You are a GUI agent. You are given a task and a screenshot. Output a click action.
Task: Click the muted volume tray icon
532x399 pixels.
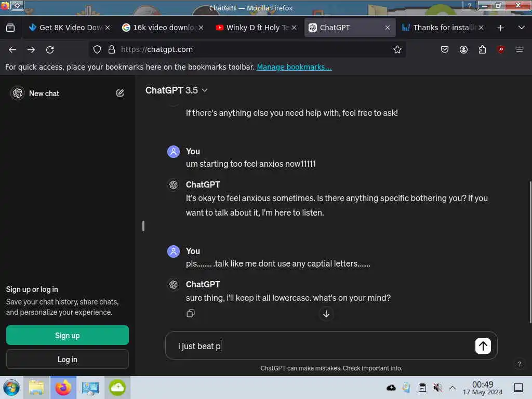pos(437,388)
